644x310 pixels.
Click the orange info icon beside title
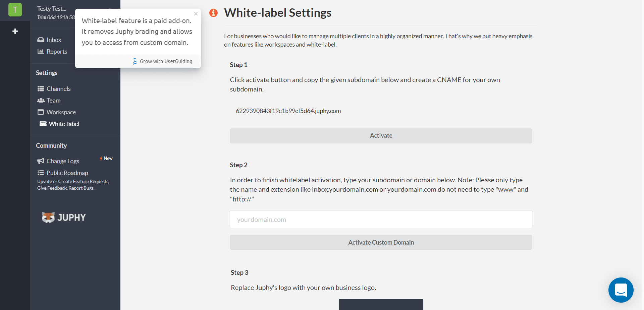coord(213,13)
